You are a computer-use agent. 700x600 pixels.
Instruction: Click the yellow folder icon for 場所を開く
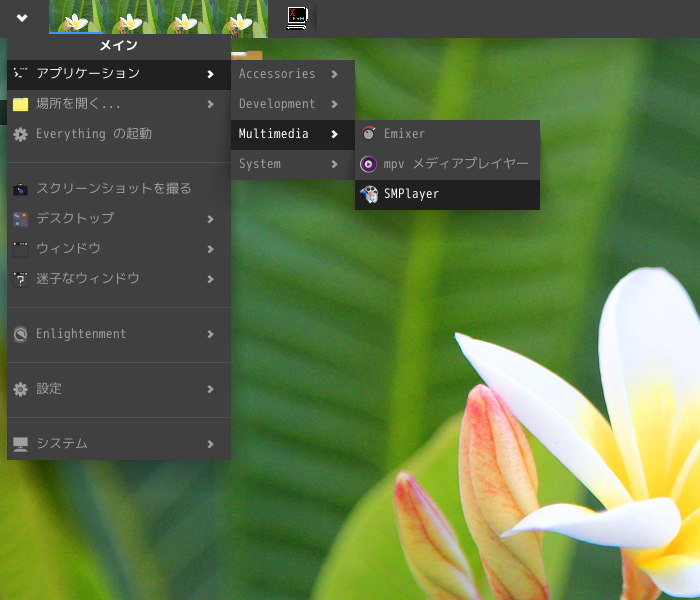pos(21,104)
